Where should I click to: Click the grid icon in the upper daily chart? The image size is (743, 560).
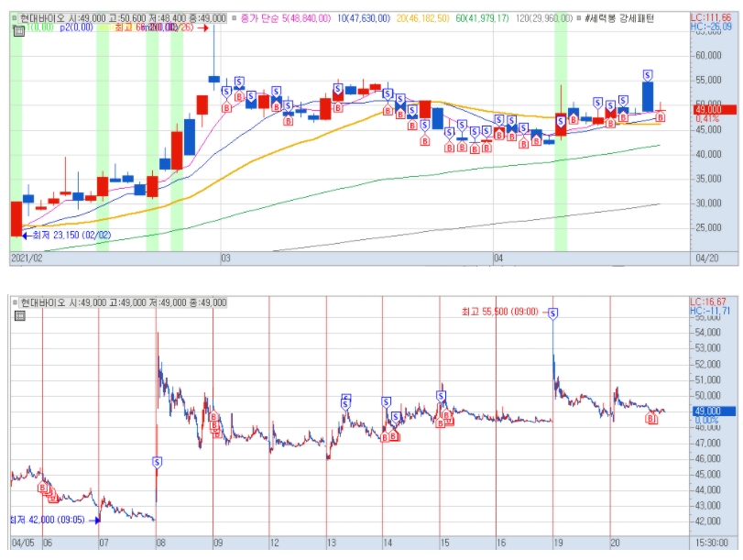pos(17,30)
